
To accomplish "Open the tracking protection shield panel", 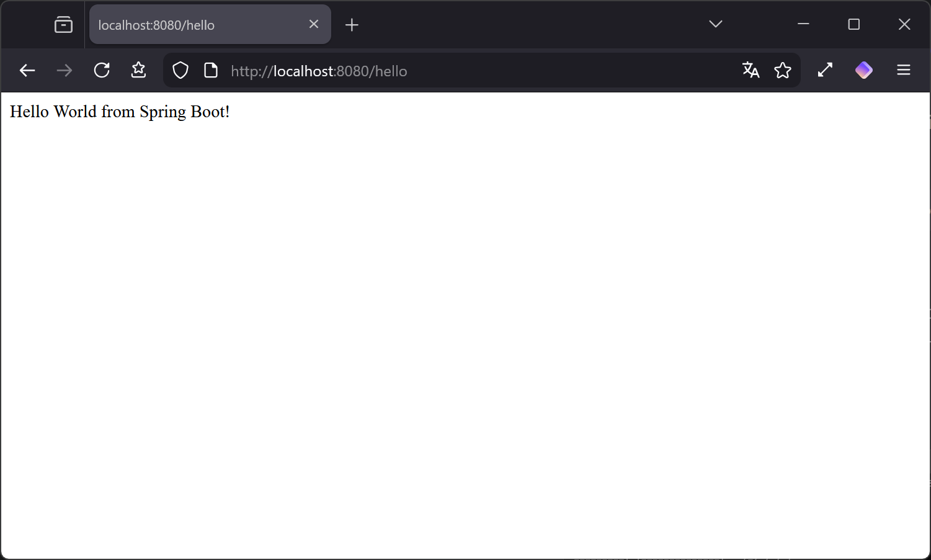I will 180,71.
